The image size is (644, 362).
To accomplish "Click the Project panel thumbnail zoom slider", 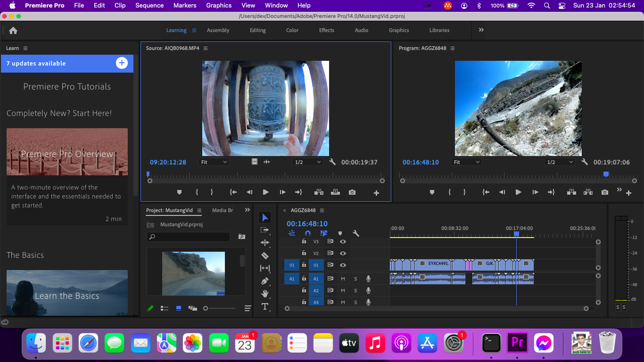I will pos(206,308).
